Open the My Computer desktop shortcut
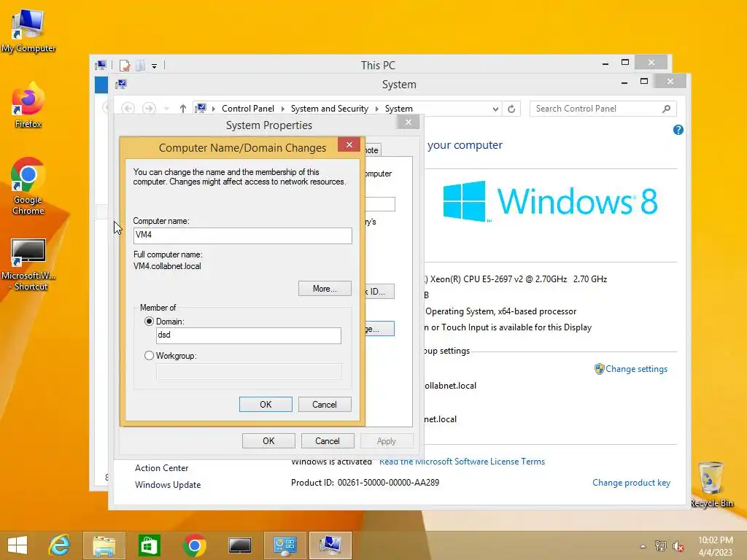The width and height of the screenshot is (747, 560). (28, 31)
